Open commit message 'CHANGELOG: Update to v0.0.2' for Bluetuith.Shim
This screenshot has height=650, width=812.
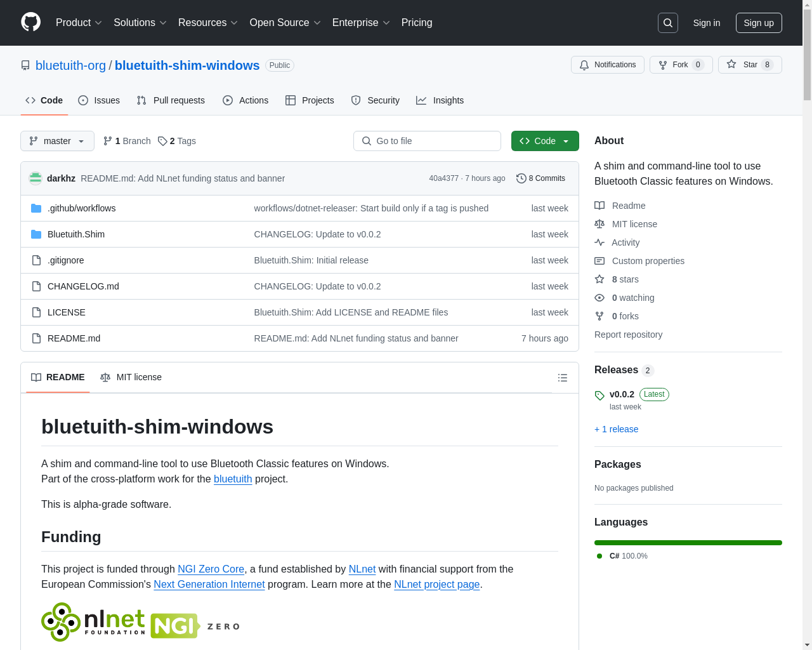click(x=317, y=234)
